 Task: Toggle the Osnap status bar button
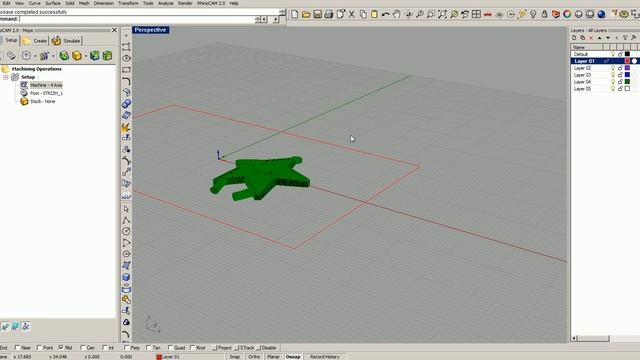[x=293, y=357]
